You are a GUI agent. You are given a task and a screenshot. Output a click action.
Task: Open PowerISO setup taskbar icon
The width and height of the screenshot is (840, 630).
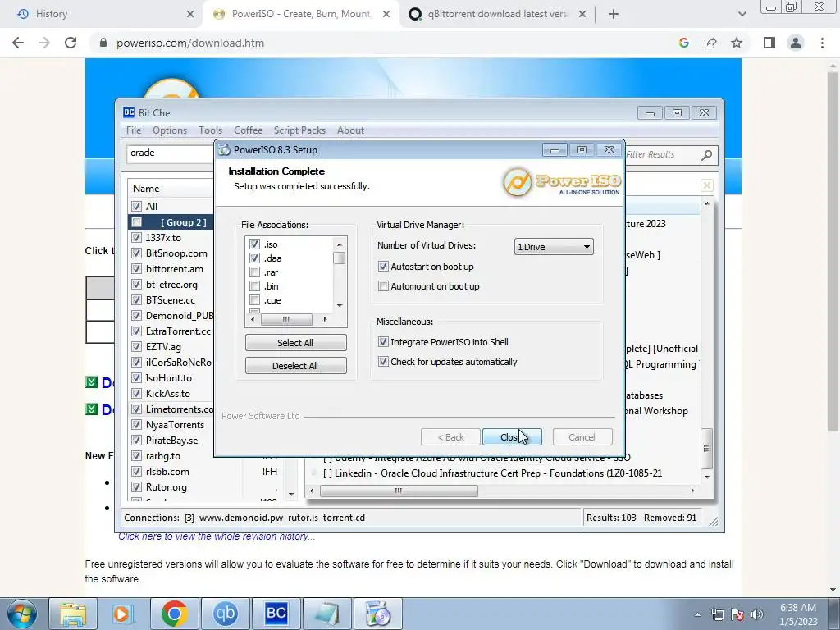(x=378, y=614)
